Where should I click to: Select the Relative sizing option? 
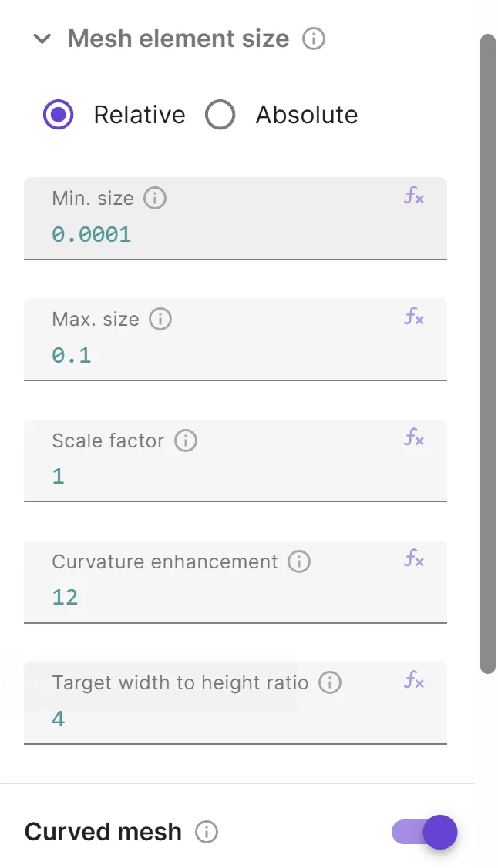[x=58, y=114]
